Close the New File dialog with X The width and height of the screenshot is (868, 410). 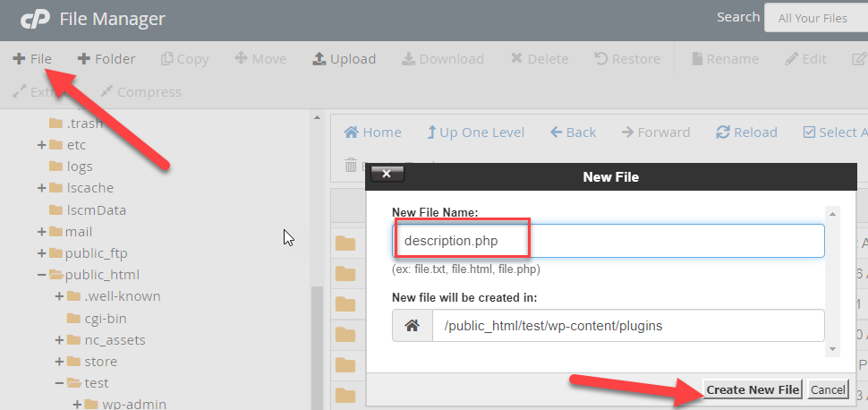387,174
